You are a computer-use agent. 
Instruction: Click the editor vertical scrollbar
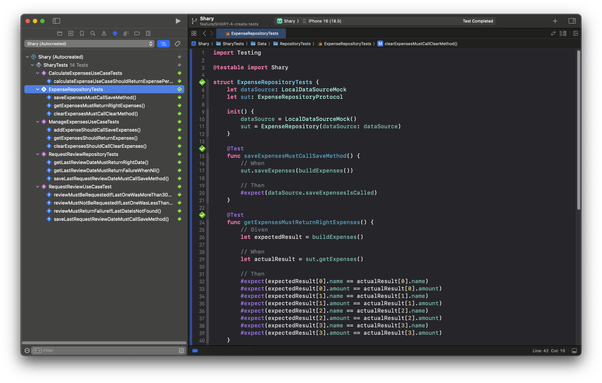(x=578, y=130)
